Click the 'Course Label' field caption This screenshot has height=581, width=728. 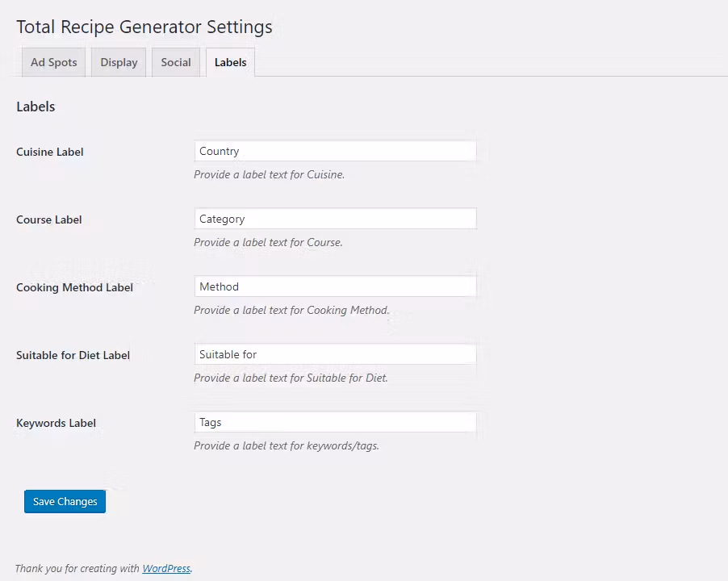click(x=48, y=219)
